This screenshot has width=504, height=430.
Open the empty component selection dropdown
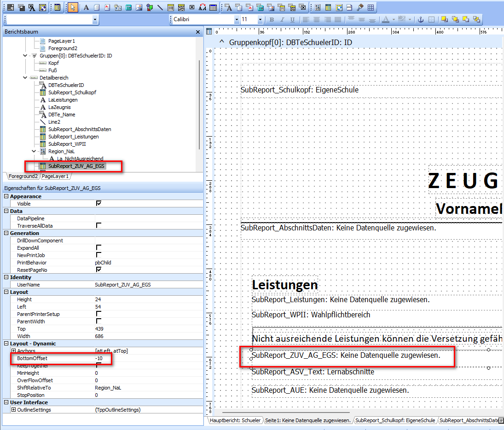[95, 20]
